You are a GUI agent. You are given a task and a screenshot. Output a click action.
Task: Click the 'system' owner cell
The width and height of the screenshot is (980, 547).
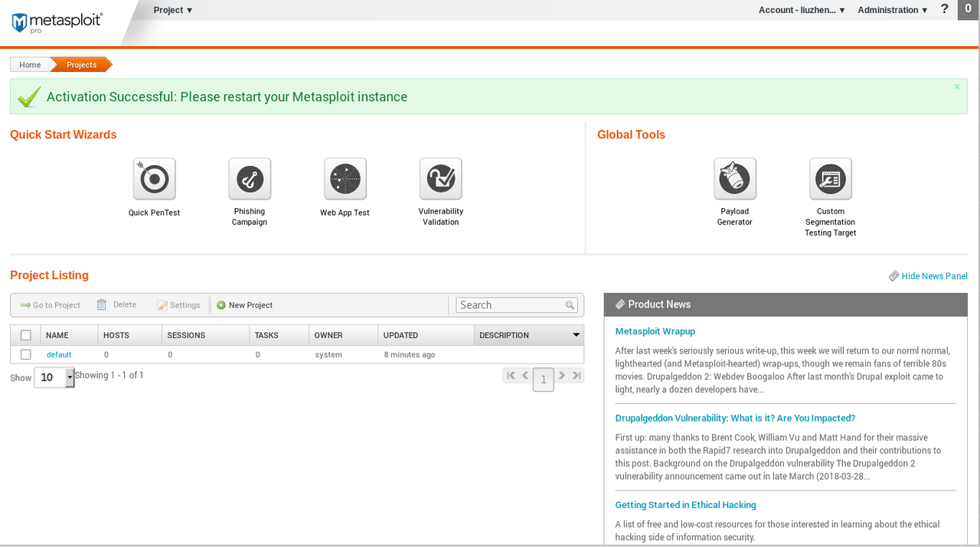point(328,355)
